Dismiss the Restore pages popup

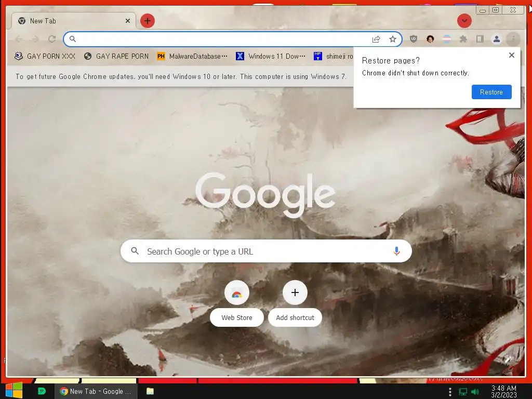(512, 55)
